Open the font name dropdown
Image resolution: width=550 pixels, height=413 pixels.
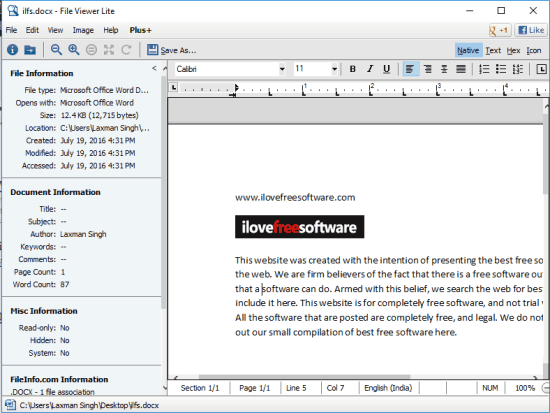282,69
